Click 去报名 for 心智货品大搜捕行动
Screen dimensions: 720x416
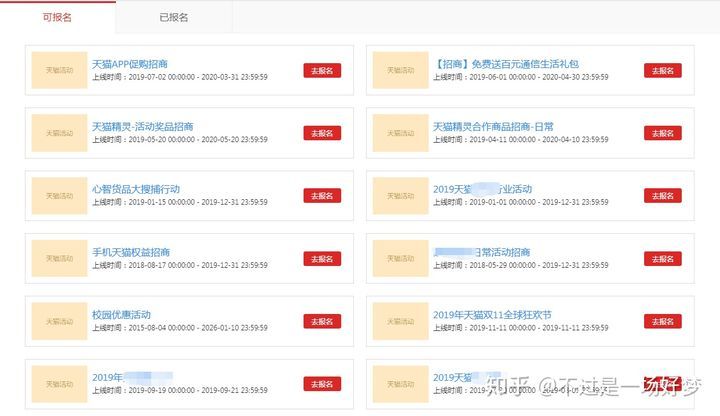point(322,196)
